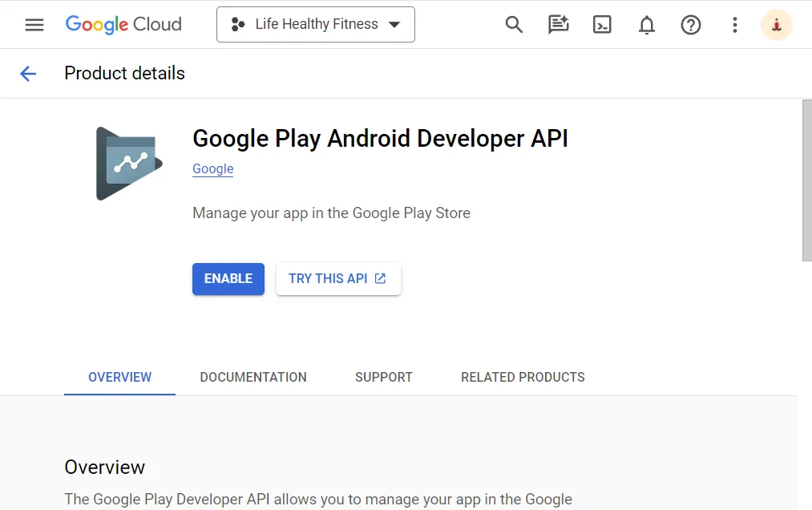
Task: Open the feedback icon
Action: [558, 25]
